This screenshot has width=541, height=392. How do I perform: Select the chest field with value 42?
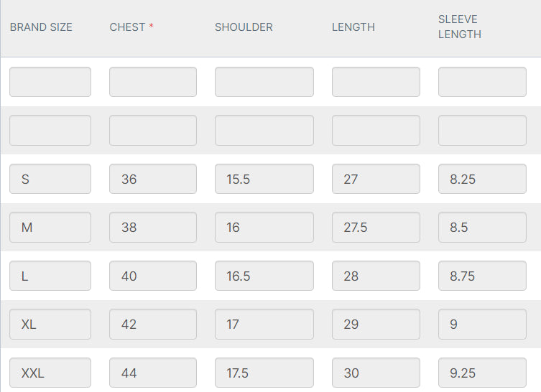coord(152,324)
